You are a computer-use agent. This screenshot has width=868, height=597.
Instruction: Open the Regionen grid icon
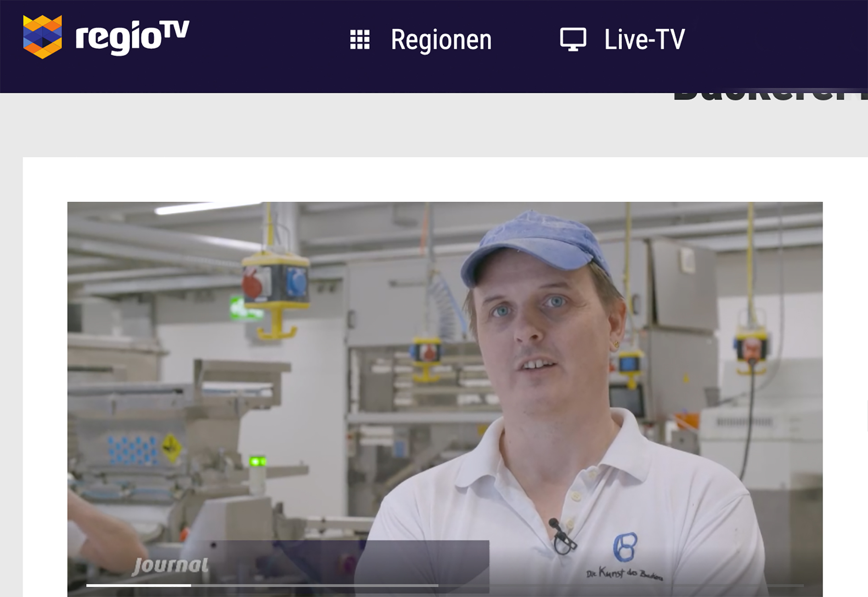360,40
